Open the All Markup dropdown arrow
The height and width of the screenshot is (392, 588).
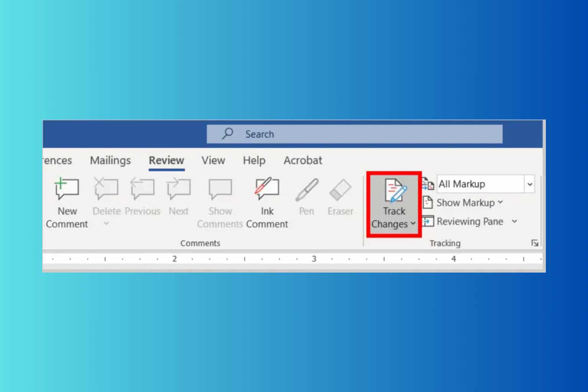pos(529,184)
